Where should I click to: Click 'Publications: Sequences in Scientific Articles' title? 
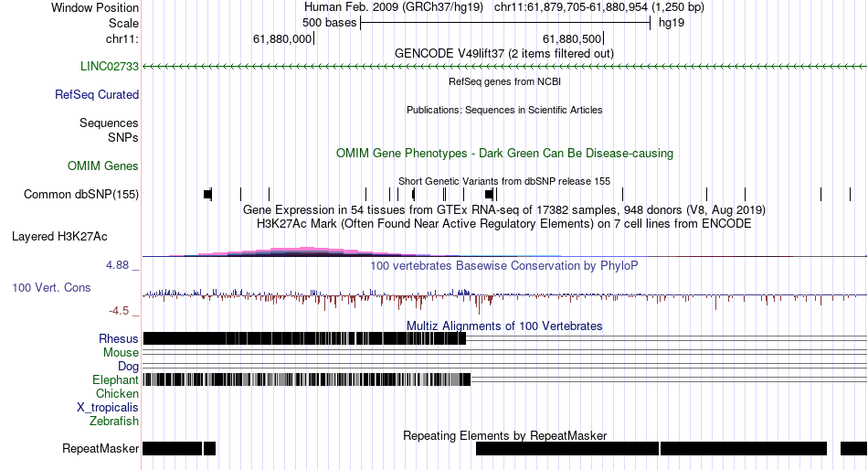504,110
